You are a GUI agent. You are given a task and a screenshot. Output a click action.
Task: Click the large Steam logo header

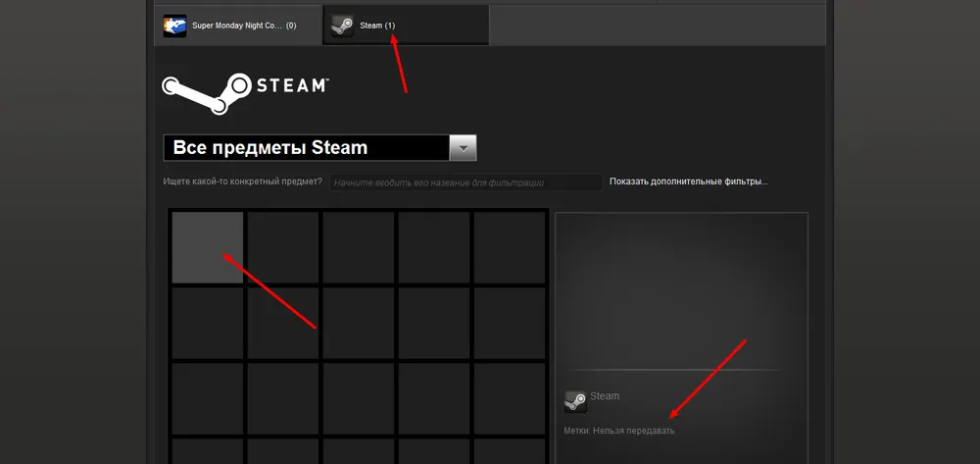[x=245, y=92]
